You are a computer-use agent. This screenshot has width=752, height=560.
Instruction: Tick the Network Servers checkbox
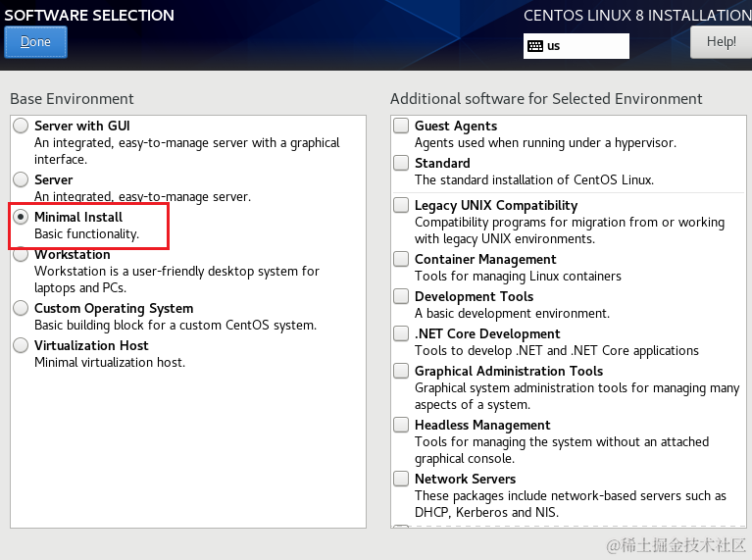(401, 480)
